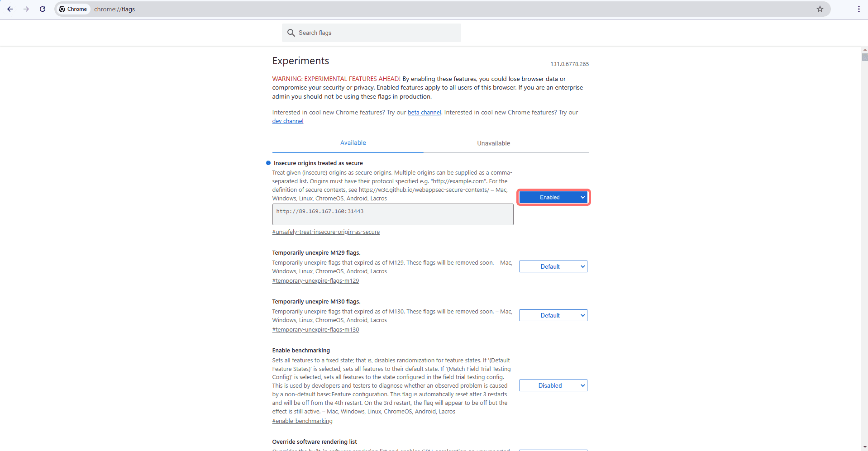The image size is (868, 451).
Task: Click 'Temporarily unexpire M130 flags.' title
Action: (316, 302)
